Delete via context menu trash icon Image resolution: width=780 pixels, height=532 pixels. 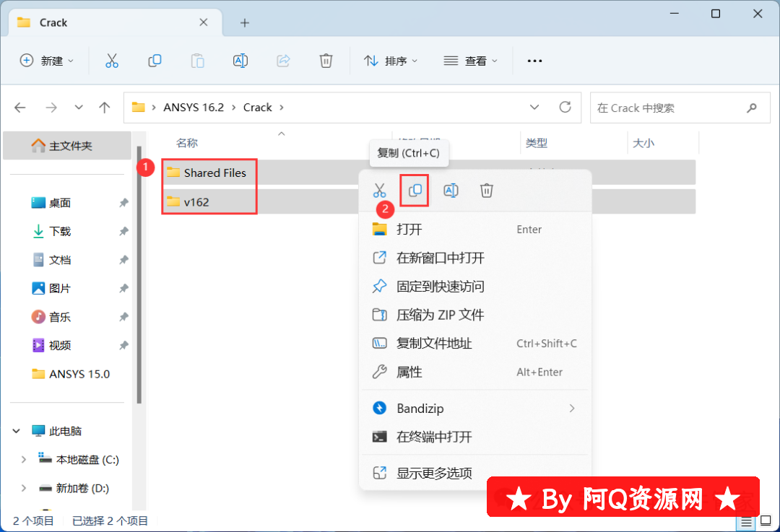[x=487, y=191]
